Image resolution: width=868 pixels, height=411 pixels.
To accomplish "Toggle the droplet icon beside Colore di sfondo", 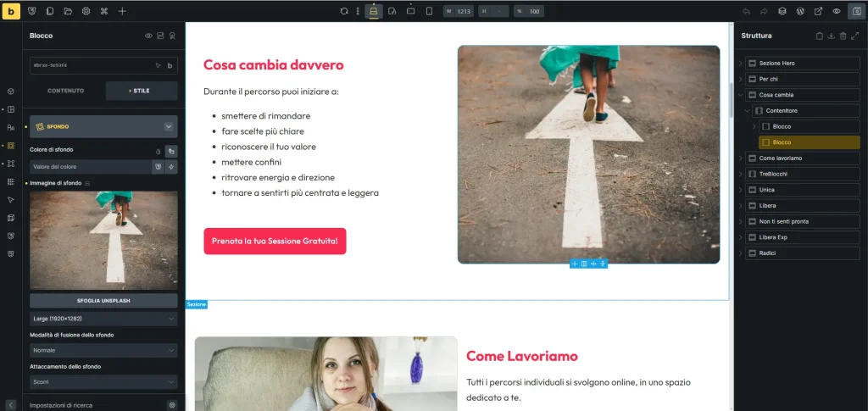I will pyautogui.click(x=158, y=151).
